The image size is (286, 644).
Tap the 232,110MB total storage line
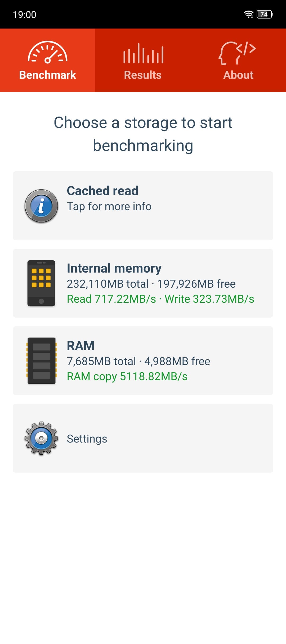(x=151, y=284)
